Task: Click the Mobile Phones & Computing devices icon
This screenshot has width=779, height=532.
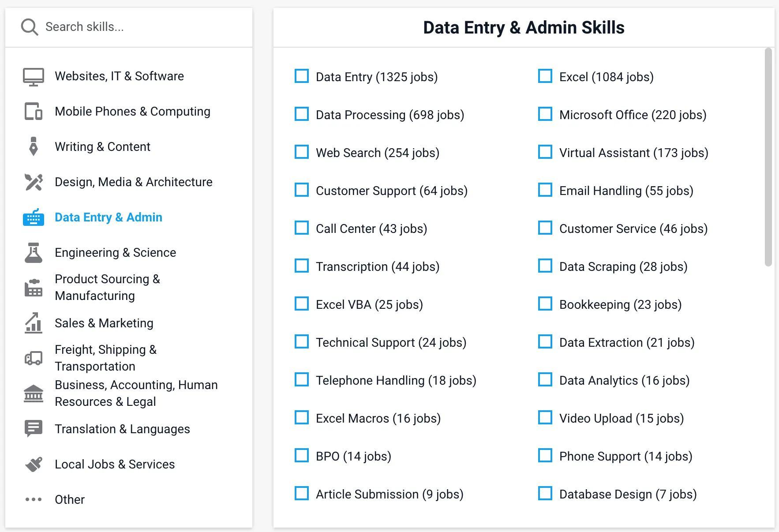Action: (x=34, y=112)
